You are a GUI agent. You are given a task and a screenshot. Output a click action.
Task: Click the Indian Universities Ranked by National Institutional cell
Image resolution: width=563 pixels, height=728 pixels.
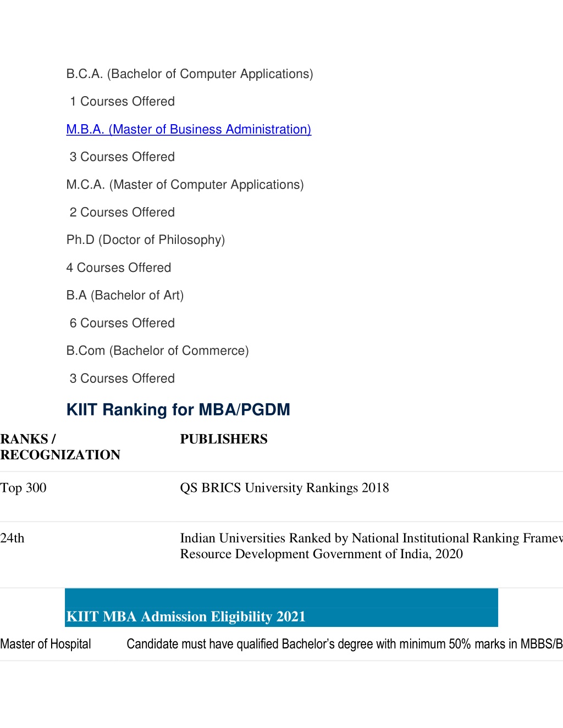(371, 546)
